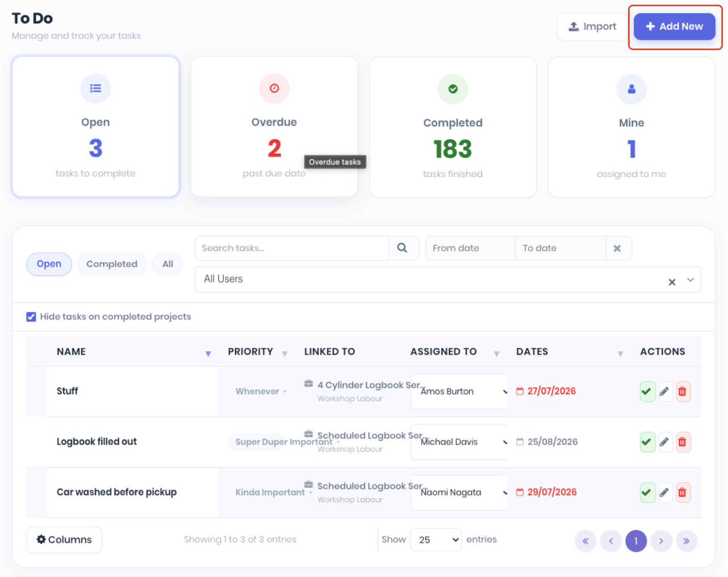
Task: Sort by the DATES column
Action: [x=620, y=354]
